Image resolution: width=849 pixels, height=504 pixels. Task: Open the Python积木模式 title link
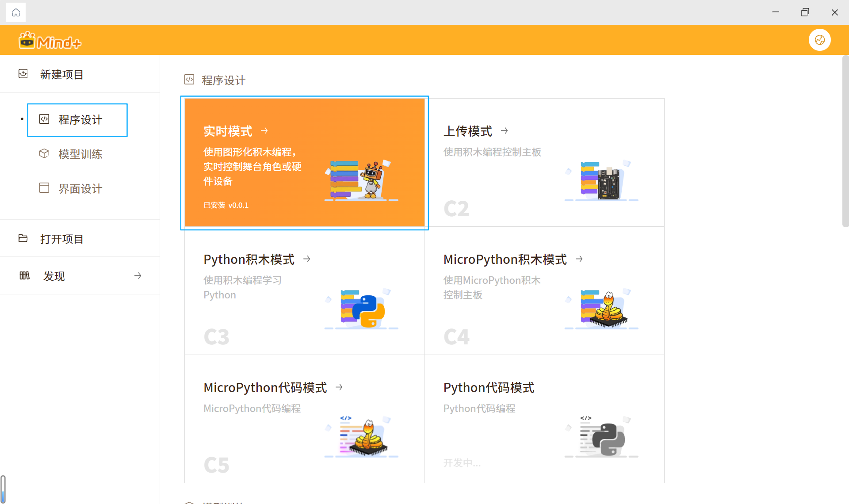coord(249,260)
